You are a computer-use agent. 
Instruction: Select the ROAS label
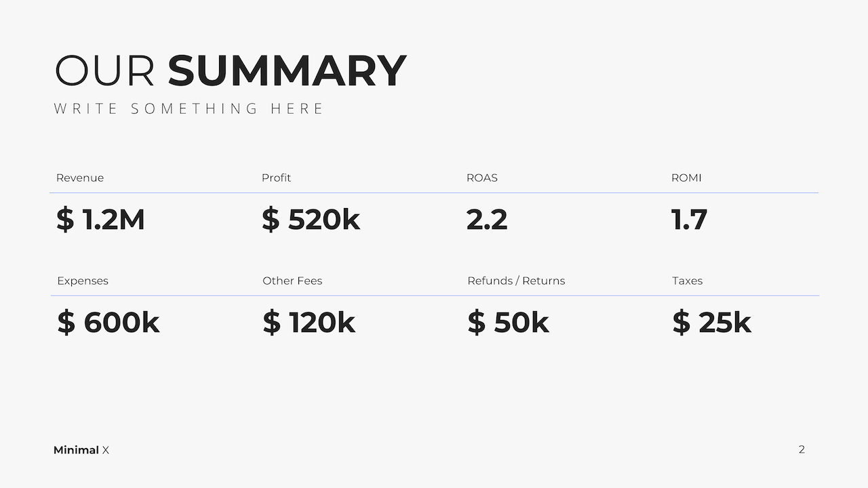point(482,178)
